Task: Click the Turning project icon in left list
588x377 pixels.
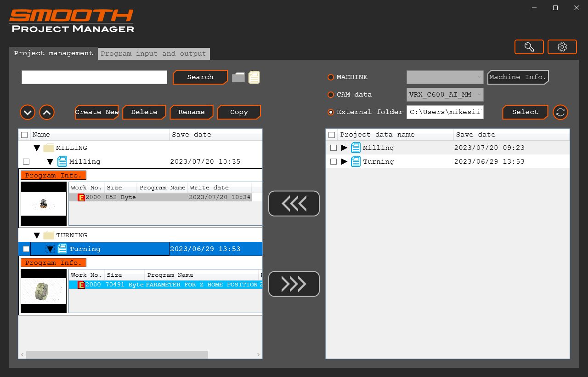Action: pyautogui.click(x=62, y=249)
